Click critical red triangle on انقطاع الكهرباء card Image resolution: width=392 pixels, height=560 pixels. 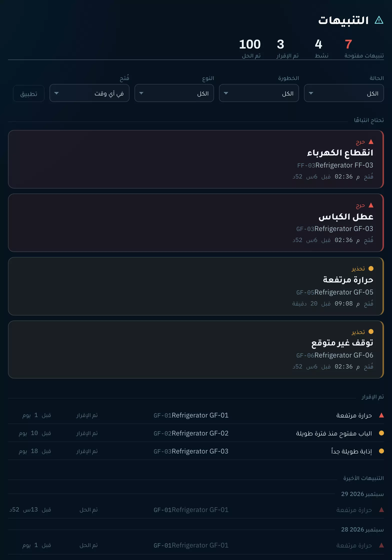click(371, 142)
